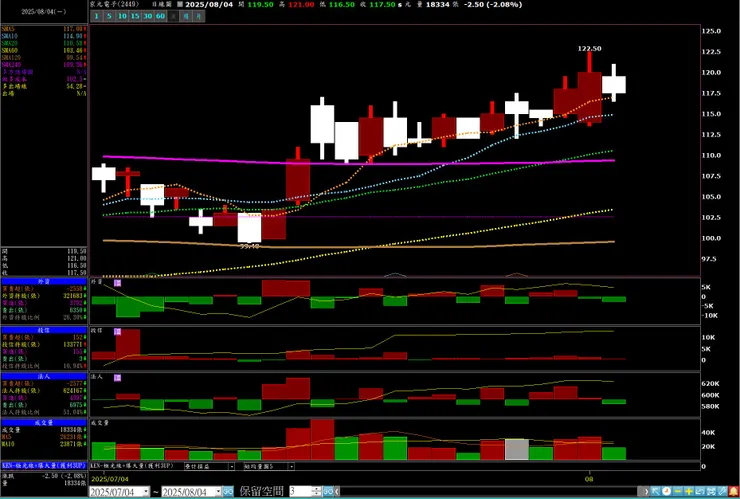
Task: Select the pen drawing tool icon
Action: pyautogui.click(x=721, y=491)
